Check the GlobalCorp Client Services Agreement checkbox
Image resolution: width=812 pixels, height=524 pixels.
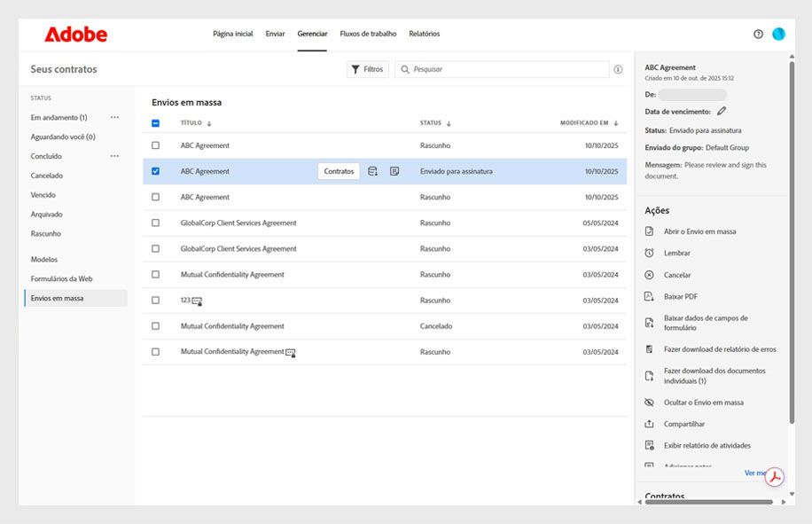pos(155,223)
